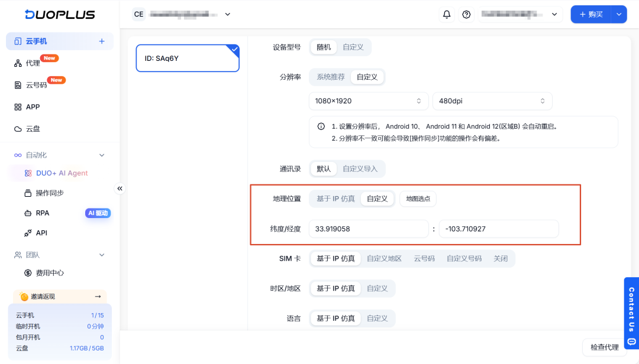Click the 地图选点 button
The width and height of the screenshot is (639, 364).
(x=418, y=199)
